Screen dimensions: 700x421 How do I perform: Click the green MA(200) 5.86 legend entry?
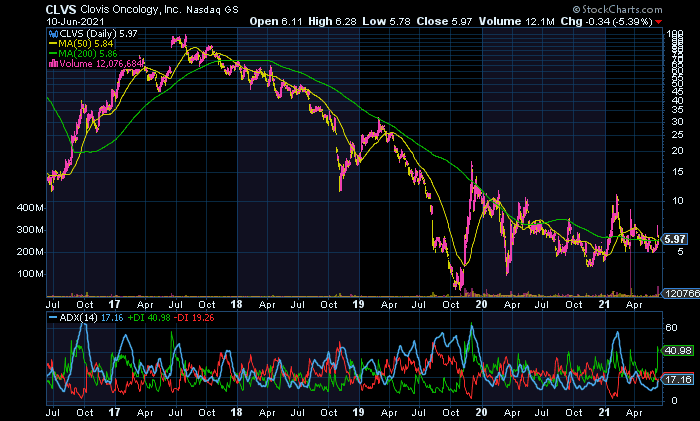83,54
